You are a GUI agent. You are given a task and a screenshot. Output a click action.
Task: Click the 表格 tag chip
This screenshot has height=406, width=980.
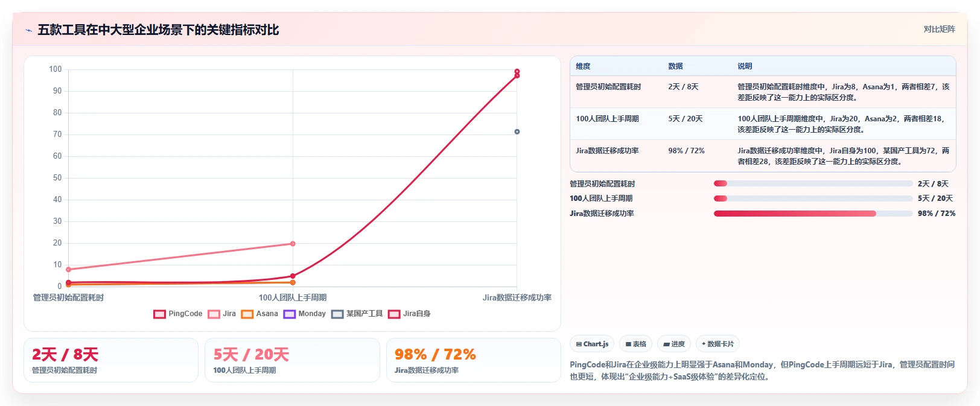click(635, 344)
